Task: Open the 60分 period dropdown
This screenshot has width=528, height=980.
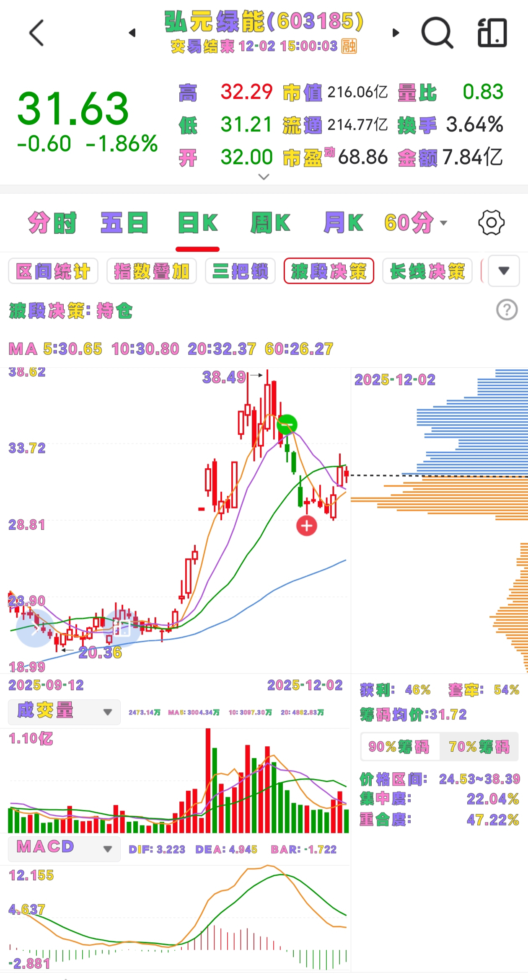Action: (416, 222)
